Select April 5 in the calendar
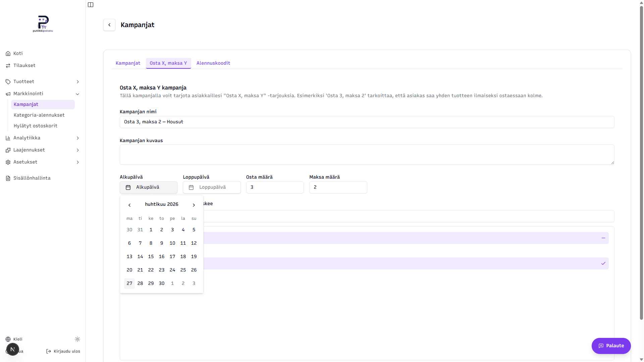Viewport: 644px width, 362px height. (x=194, y=230)
